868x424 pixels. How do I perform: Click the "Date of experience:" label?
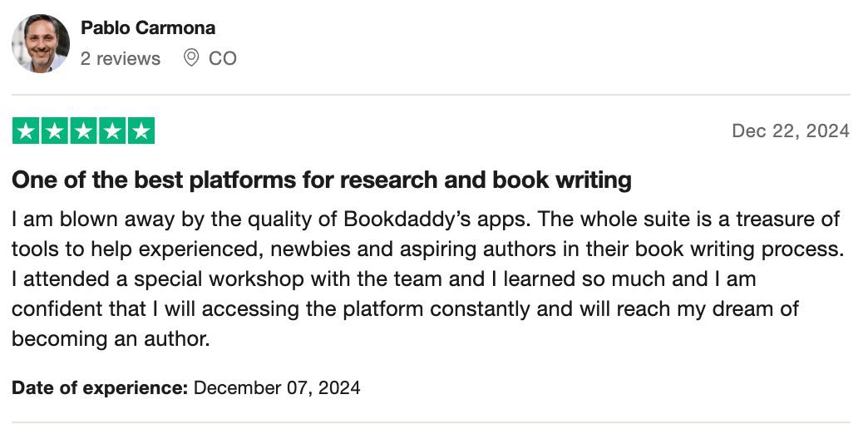pos(100,387)
